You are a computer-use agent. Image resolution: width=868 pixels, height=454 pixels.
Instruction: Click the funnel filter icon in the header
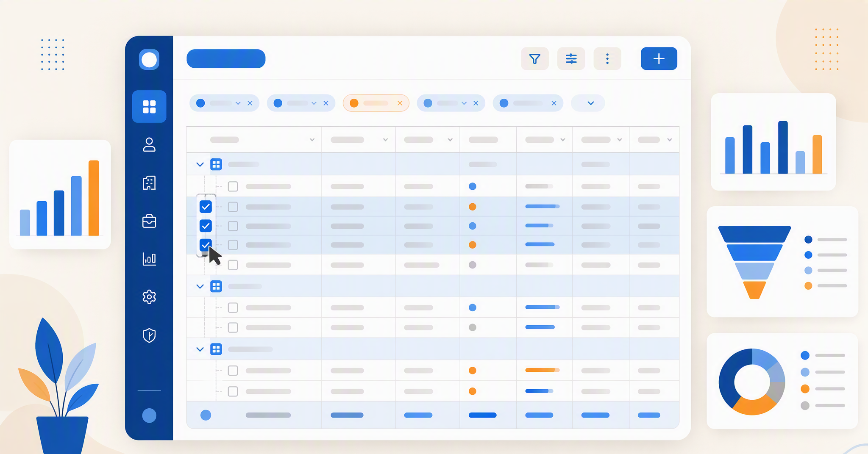click(535, 59)
